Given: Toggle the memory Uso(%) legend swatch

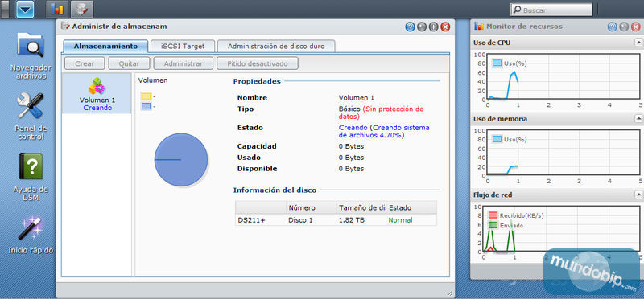Looking at the screenshot, I should pos(497,139).
